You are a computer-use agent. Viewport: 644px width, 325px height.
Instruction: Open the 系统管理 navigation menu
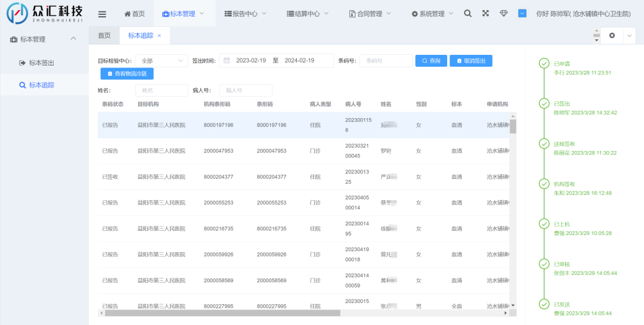click(432, 14)
